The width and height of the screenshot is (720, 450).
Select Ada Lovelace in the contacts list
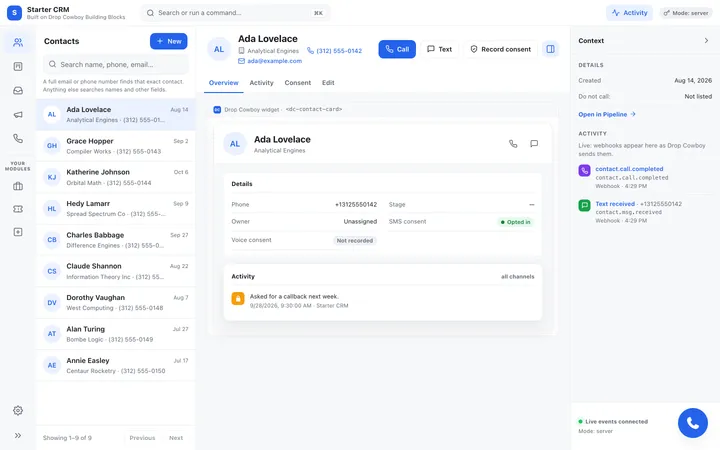(x=116, y=115)
